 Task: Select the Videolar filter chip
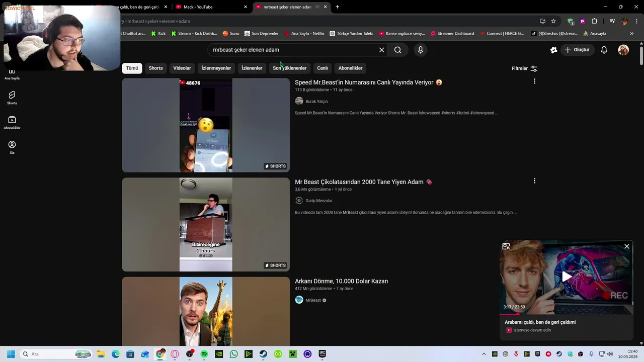(x=182, y=68)
